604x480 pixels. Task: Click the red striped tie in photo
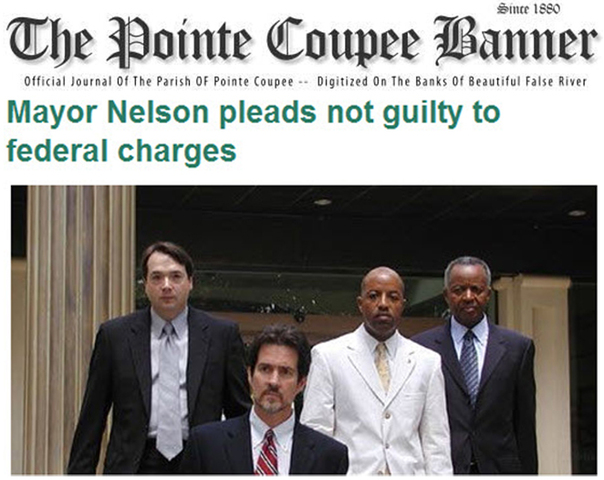tap(267, 453)
